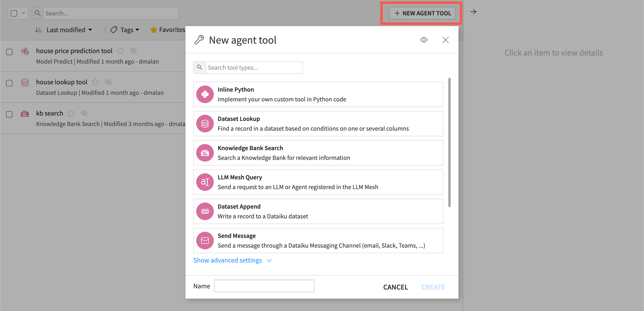Check the house lookup tool checkbox
This screenshot has width=644, height=311.
[9, 83]
